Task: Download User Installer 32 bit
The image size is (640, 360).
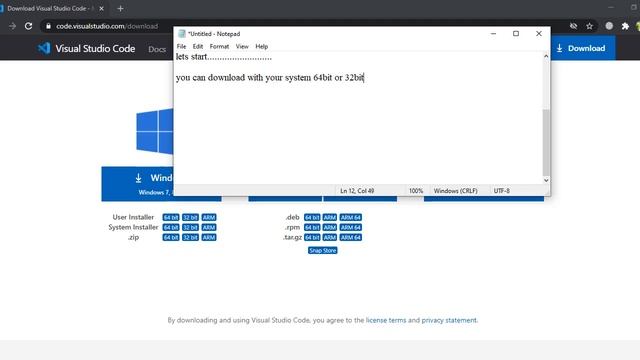Action: coord(190,218)
